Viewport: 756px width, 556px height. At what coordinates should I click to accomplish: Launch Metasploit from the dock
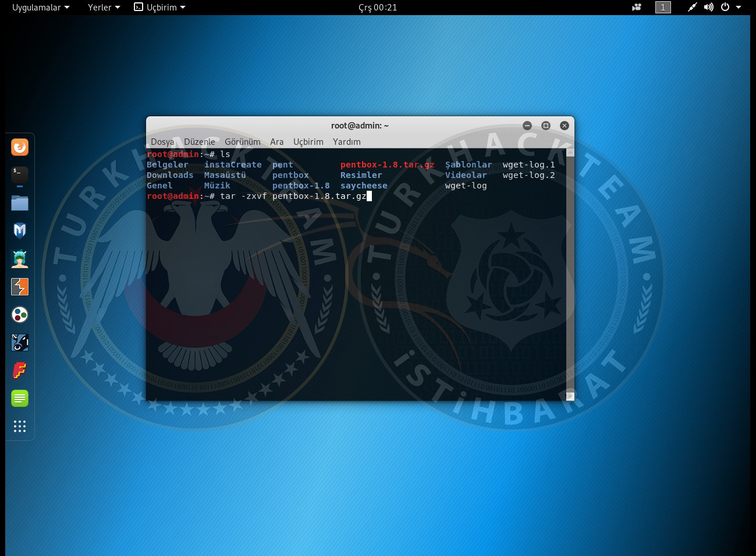pyautogui.click(x=20, y=231)
